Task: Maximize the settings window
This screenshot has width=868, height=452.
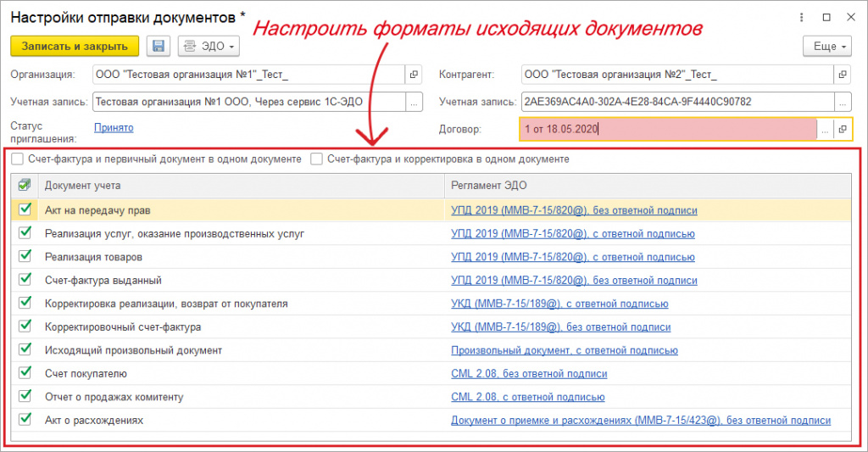Action: click(826, 18)
